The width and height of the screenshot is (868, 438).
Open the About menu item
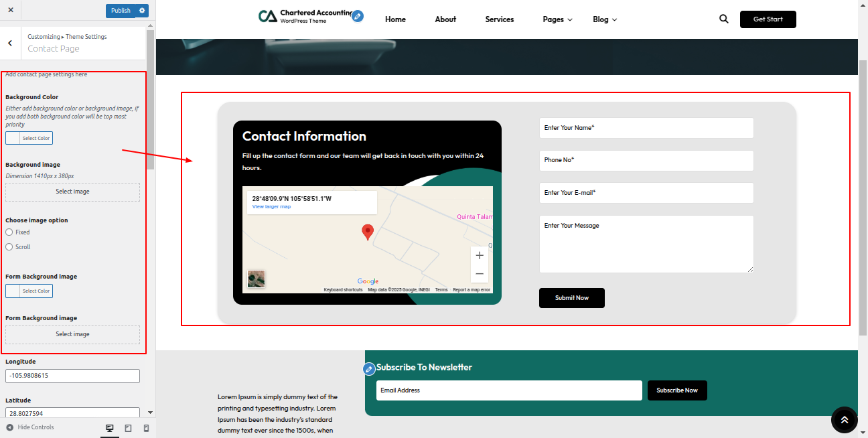pos(445,19)
